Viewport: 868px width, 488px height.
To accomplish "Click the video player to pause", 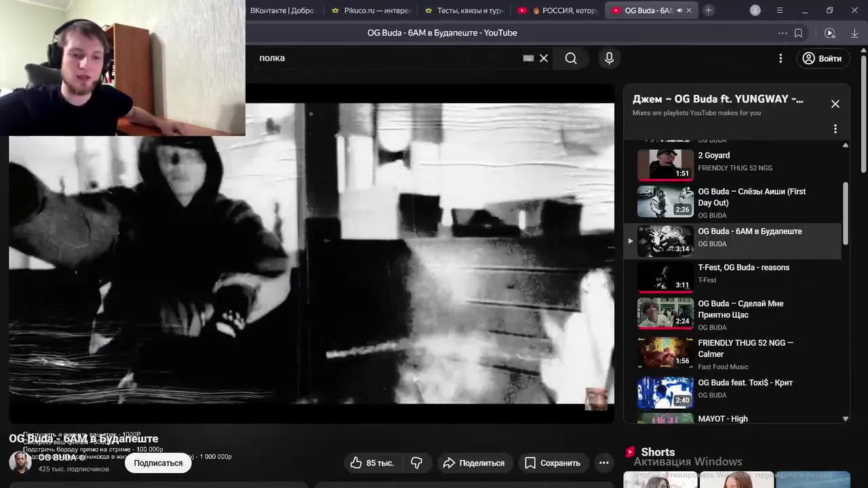I will point(311,253).
